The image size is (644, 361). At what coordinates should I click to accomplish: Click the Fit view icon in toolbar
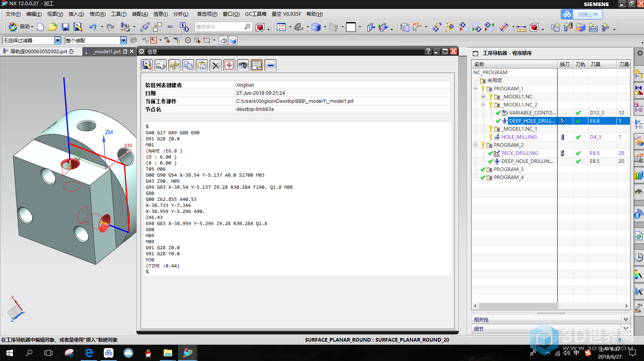[x=281, y=27]
